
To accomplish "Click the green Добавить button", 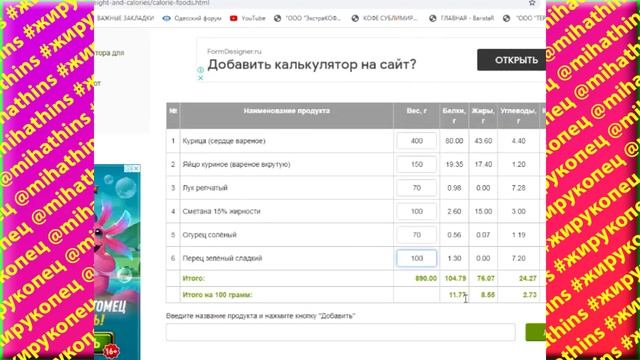I will 536,332.
